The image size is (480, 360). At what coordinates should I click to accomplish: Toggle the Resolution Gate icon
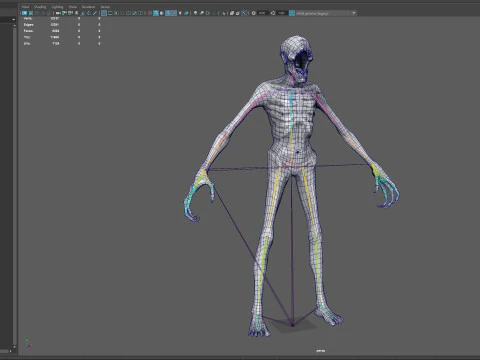point(116,13)
